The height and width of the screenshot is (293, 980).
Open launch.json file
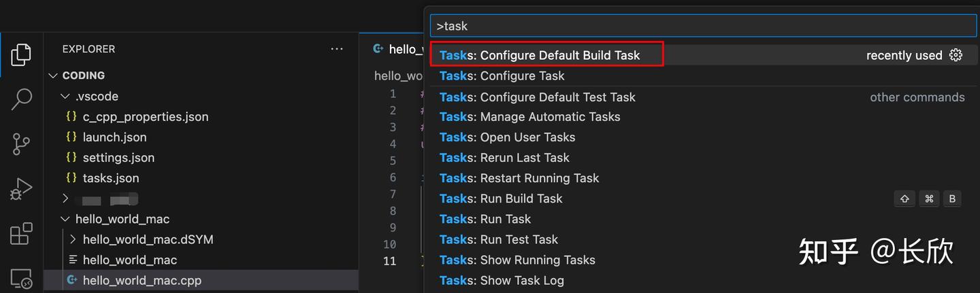[114, 137]
